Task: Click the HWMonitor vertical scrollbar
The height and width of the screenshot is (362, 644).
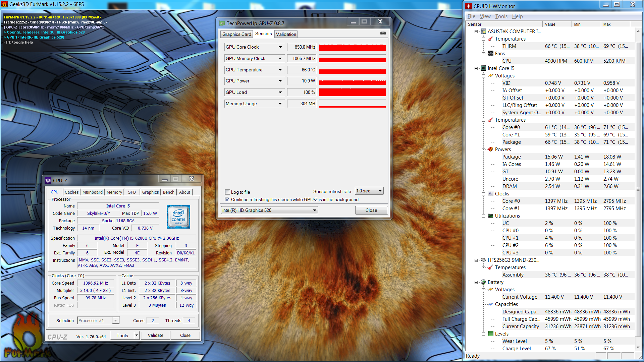Action: point(638,189)
